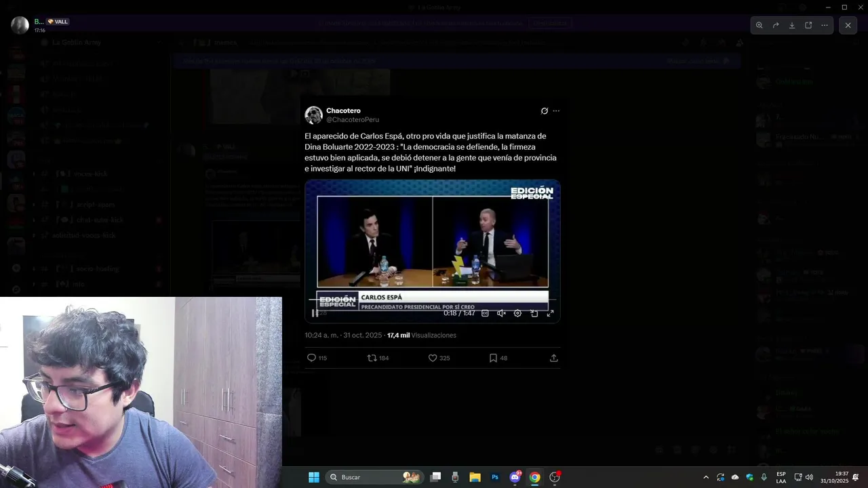Image resolution: width=868 pixels, height=488 pixels.
Task: Click the 17,4 mil Visualizaciones count
Action: 422,335
